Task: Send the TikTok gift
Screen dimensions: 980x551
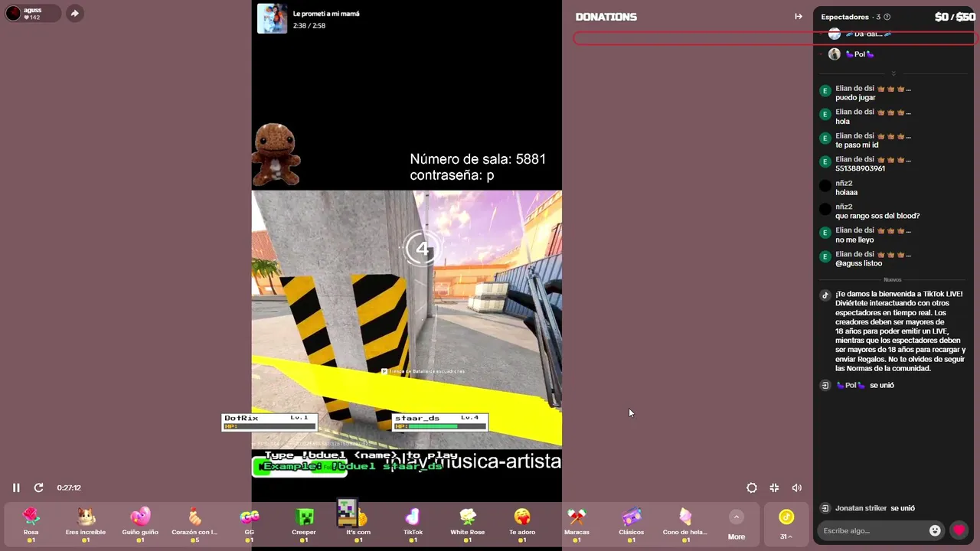Action: (413, 524)
